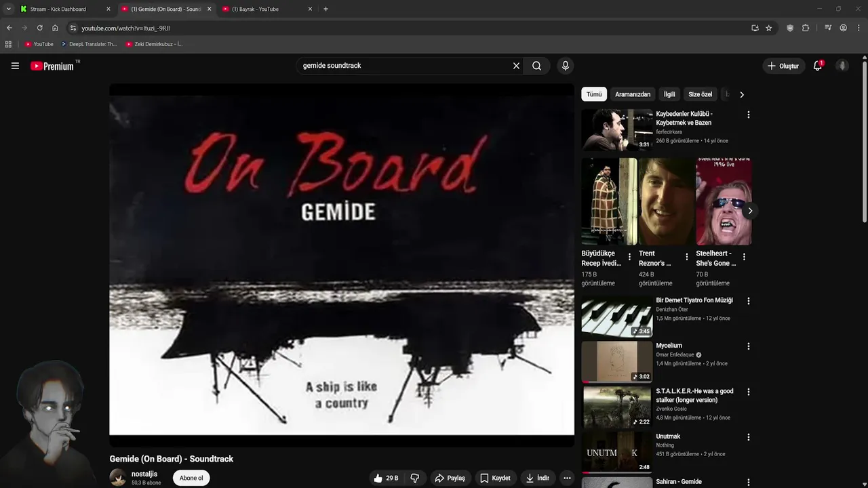This screenshot has height=488, width=868.
Task: Open Trent Reznor's short thumbnail
Action: 666,201
